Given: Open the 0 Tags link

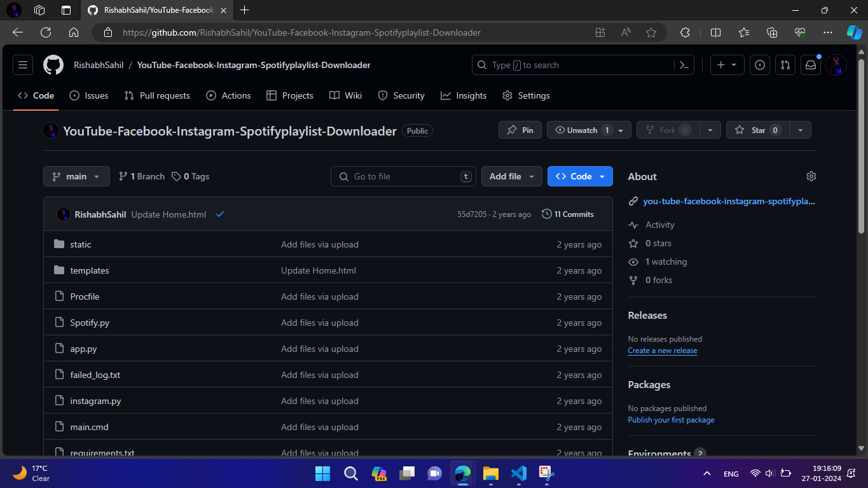Looking at the screenshot, I should pyautogui.click(x=191, y=176).
